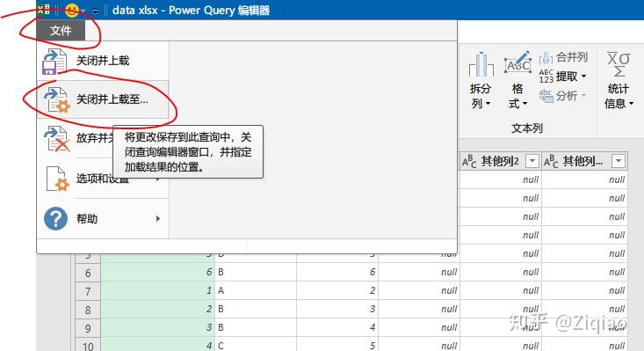Open the 文件 file tab

61,31
